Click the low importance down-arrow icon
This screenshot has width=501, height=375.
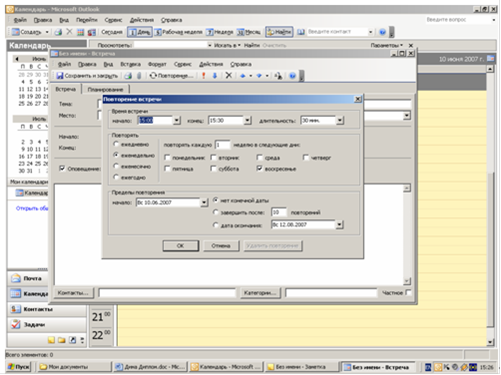pos(215,76)
